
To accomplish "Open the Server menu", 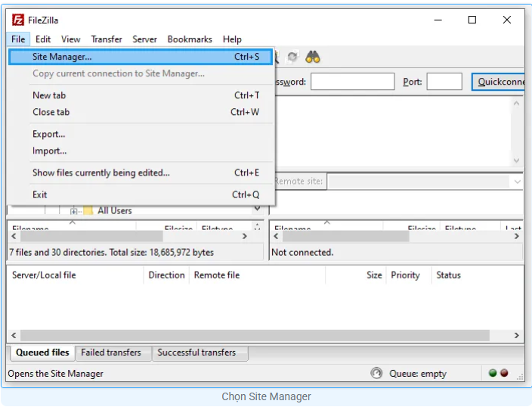I will (x=144, y=39).
